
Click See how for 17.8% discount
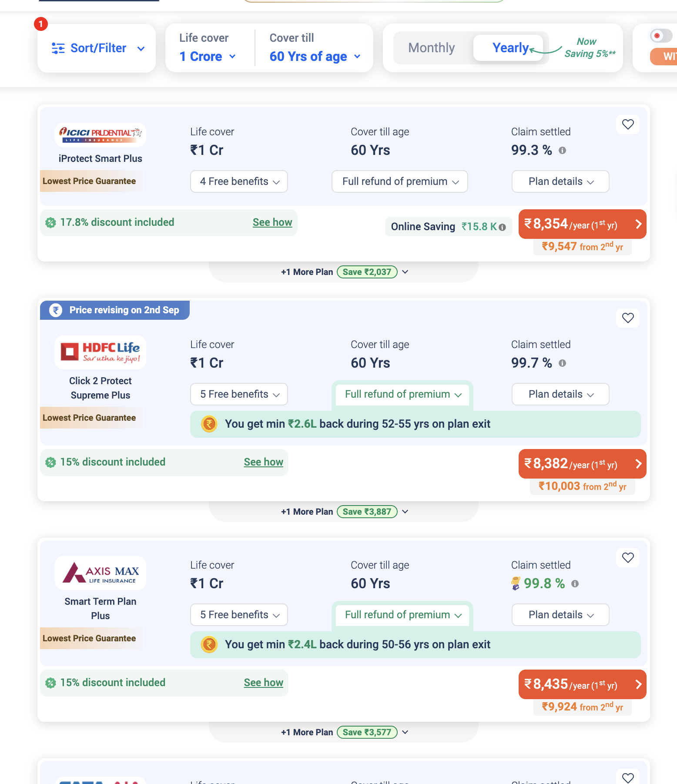[272, 222]
